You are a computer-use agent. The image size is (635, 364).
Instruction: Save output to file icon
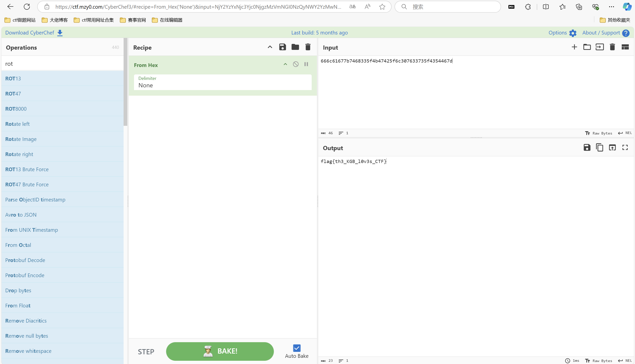(587, 147)
